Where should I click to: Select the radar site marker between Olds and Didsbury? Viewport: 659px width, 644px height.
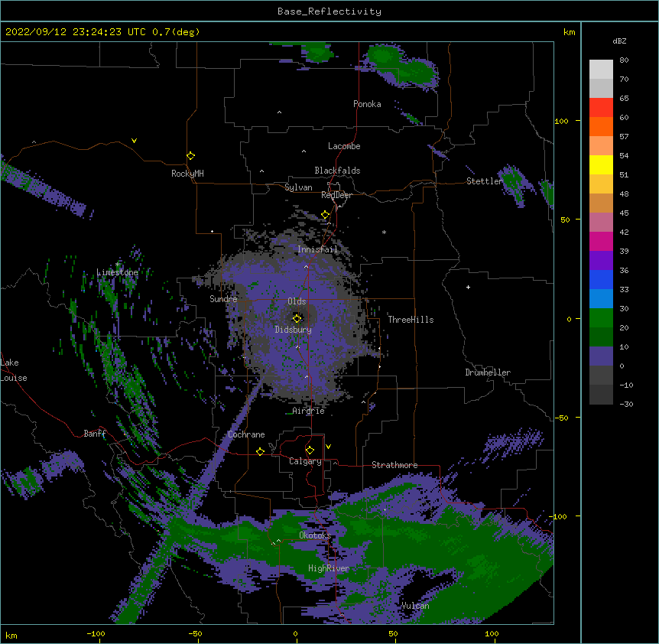[297, 318]
